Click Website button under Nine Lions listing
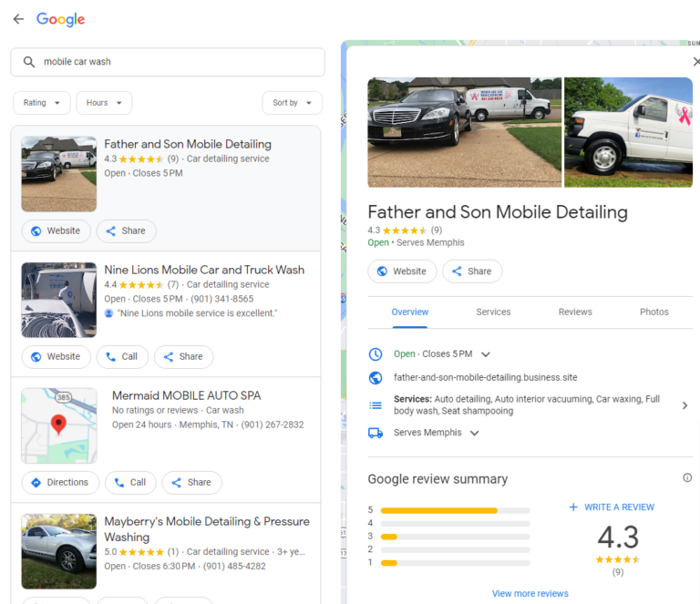The height and width of the screenshot is (604, 700). tap(56, 356)
